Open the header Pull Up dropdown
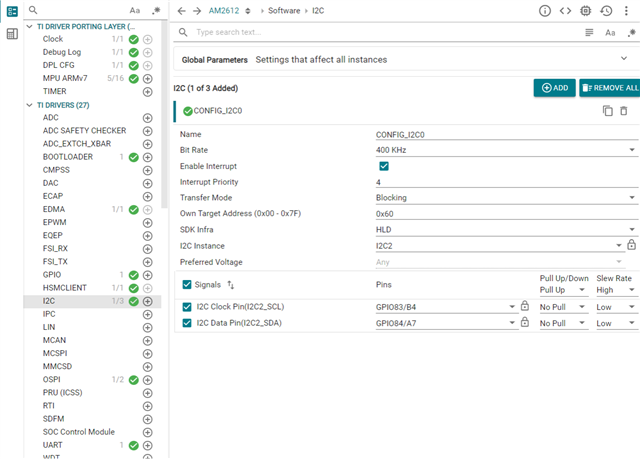 [563, 290]
